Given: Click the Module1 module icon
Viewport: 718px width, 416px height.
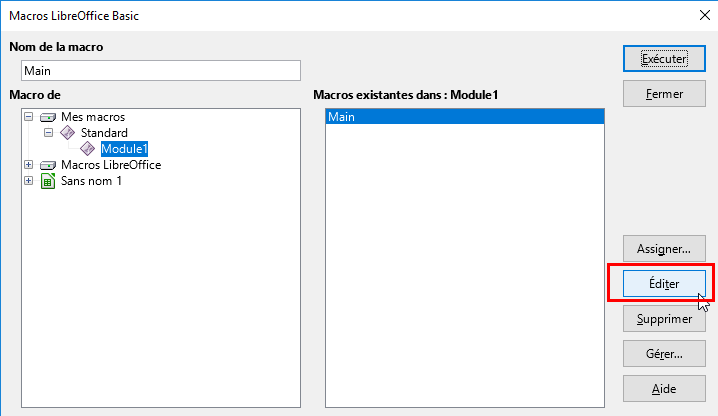Looking at the screenshot, I should coord(88,149).
